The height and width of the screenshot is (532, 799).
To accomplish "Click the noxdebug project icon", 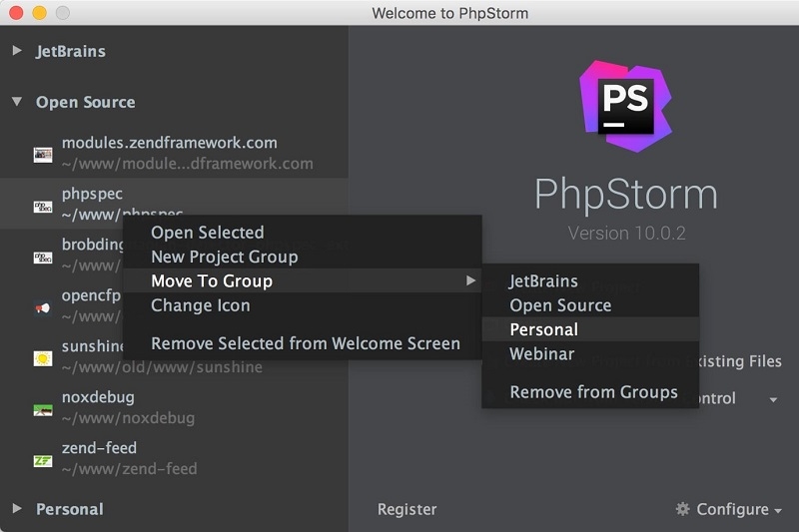I will 43,409.
